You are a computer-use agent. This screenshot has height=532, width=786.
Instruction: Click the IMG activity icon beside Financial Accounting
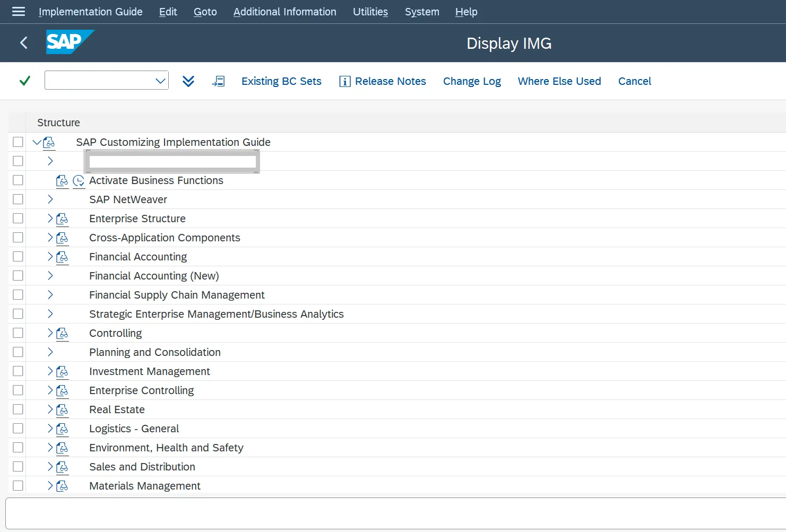pos(62,256)
